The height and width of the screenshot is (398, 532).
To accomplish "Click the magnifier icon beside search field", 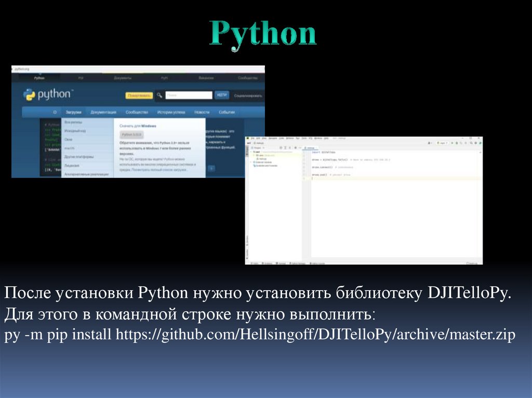I will coord(159,95).
